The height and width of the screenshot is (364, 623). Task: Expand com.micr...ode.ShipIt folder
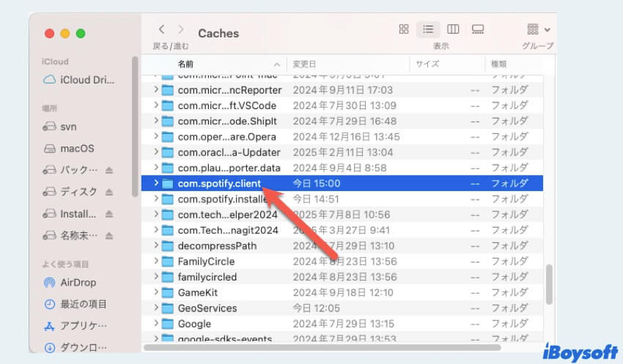pos(156,121)
